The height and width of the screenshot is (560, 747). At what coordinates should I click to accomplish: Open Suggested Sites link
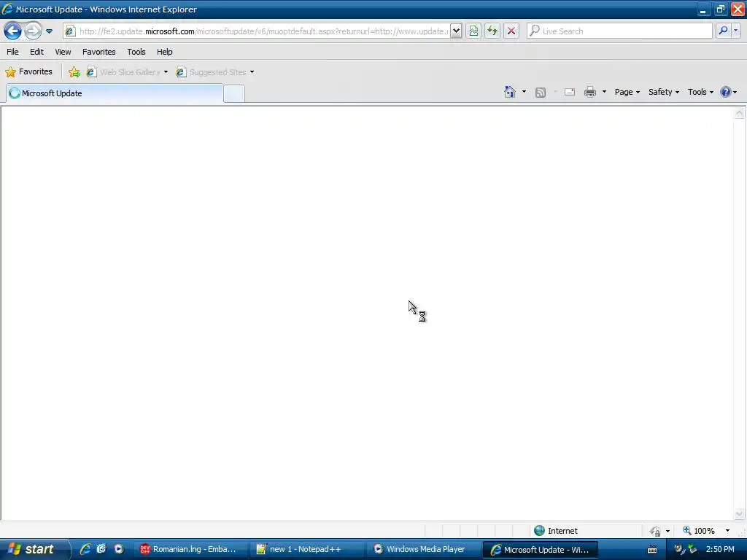[212, 72]
